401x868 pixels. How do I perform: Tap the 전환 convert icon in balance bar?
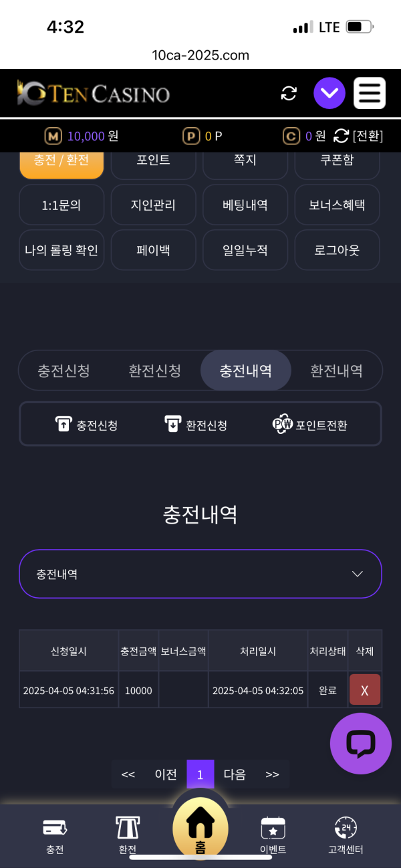[342, 136]
